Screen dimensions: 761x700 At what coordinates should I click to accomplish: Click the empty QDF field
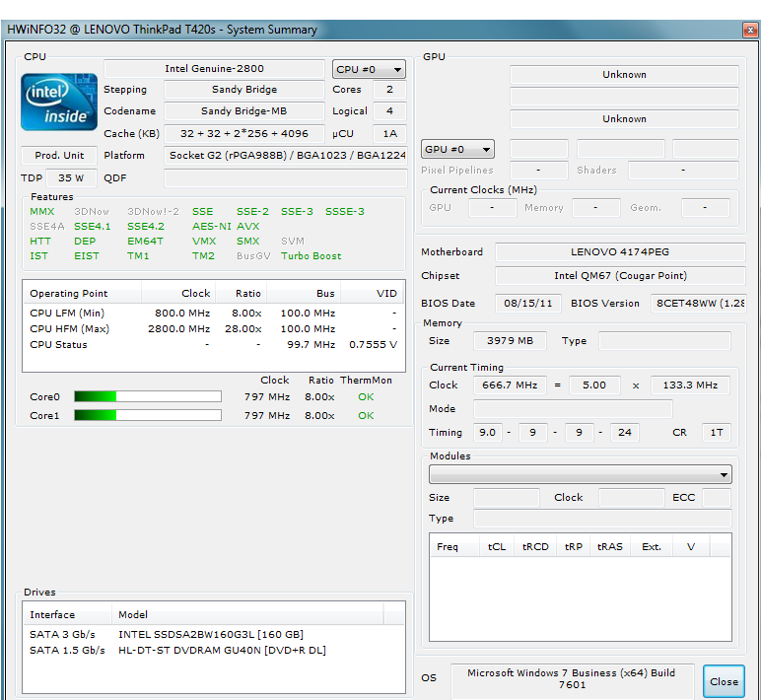coord(286,178)
